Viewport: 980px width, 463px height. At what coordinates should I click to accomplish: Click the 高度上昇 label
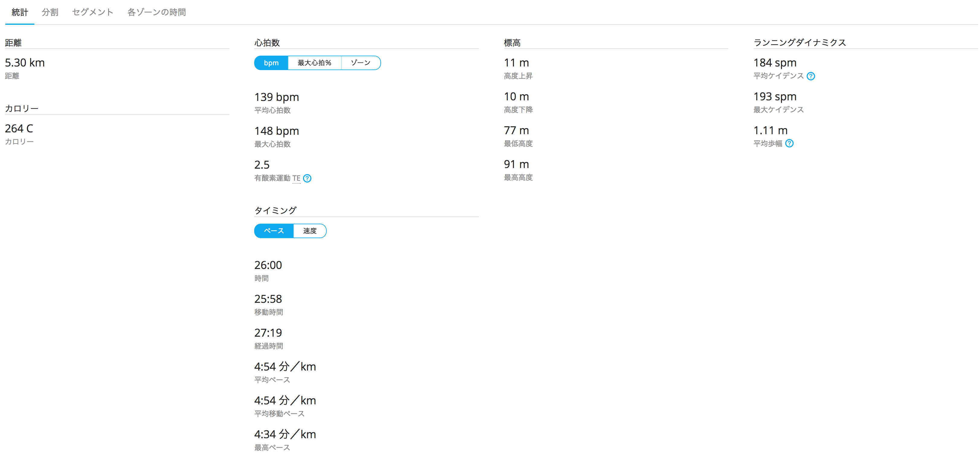518,76
